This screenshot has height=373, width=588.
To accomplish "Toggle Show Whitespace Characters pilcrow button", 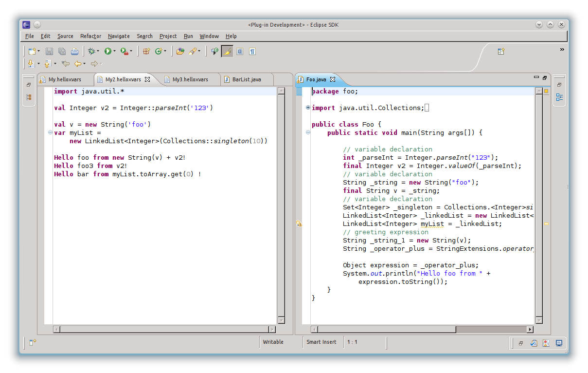I will coord(252,51).
